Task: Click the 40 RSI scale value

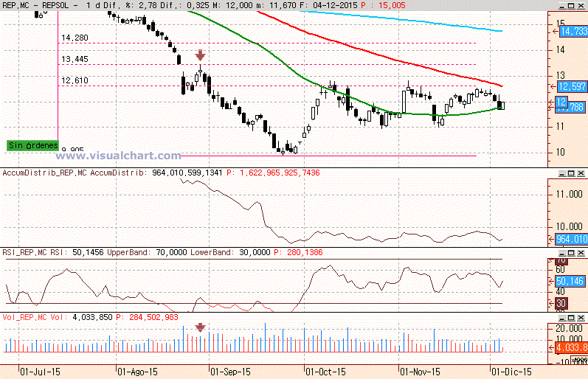Action: coord(561,292)
